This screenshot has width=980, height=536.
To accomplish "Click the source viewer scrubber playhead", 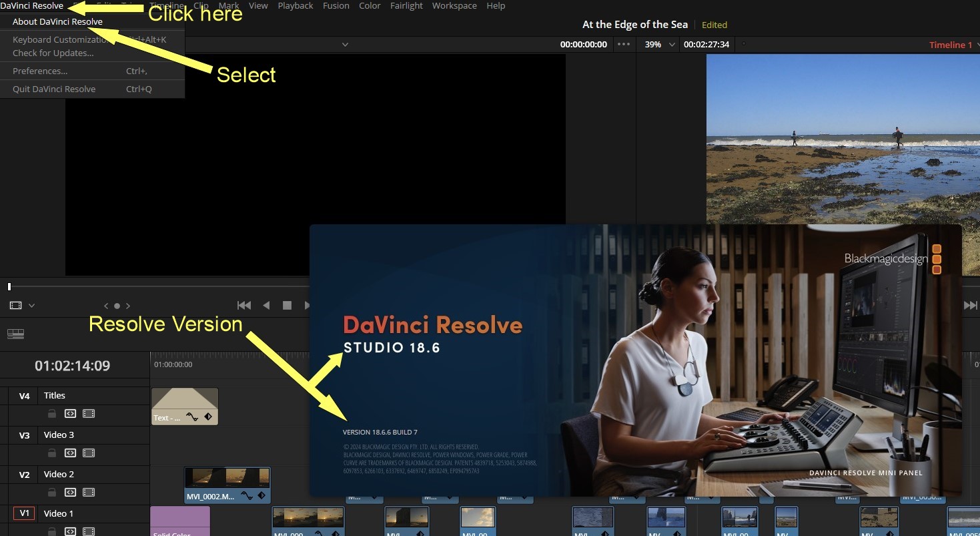I will click(x=9, y=286).
